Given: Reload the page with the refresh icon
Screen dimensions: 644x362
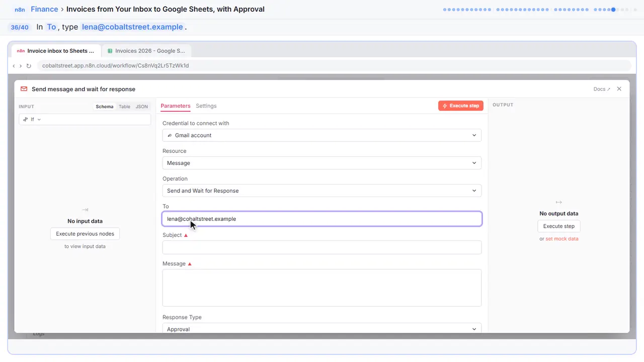Looking at the screenshot, I should click(x=29, y=66).
